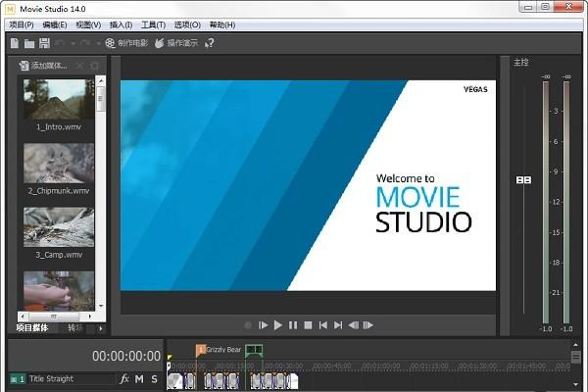Expand hidden tabs arrow beside 项目媒体 tab
The image size is (588, 392).
[101, 328]
